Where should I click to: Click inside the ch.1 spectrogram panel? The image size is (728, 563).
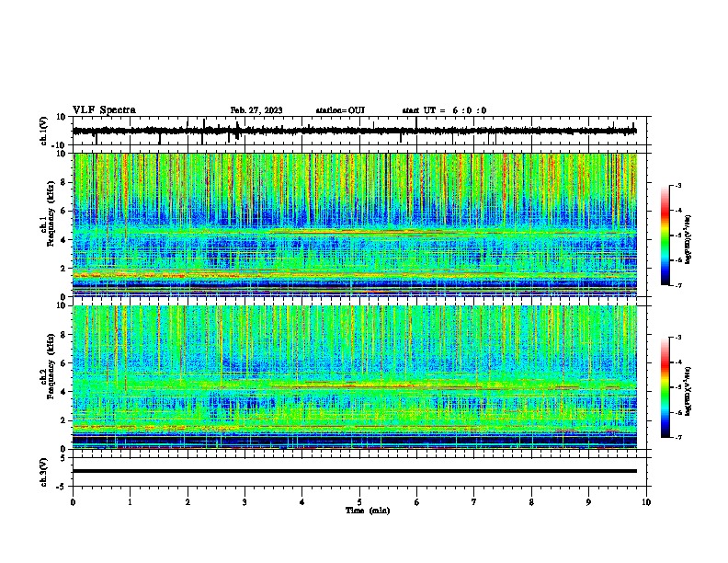pyautogui.click(x=355, y=224)
